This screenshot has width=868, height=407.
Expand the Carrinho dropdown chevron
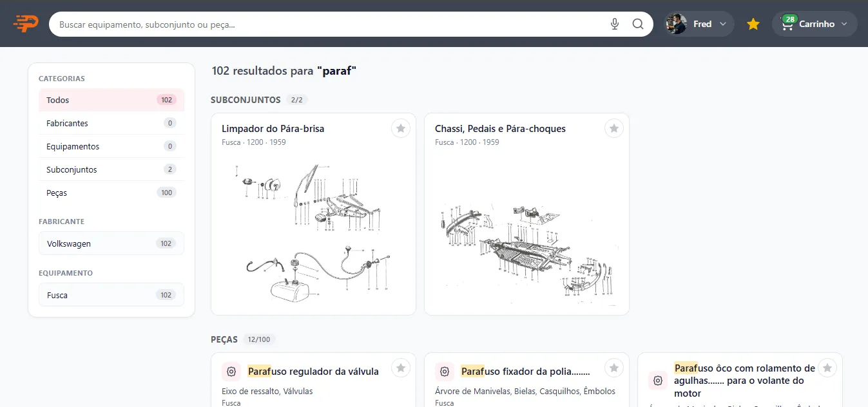845,24
